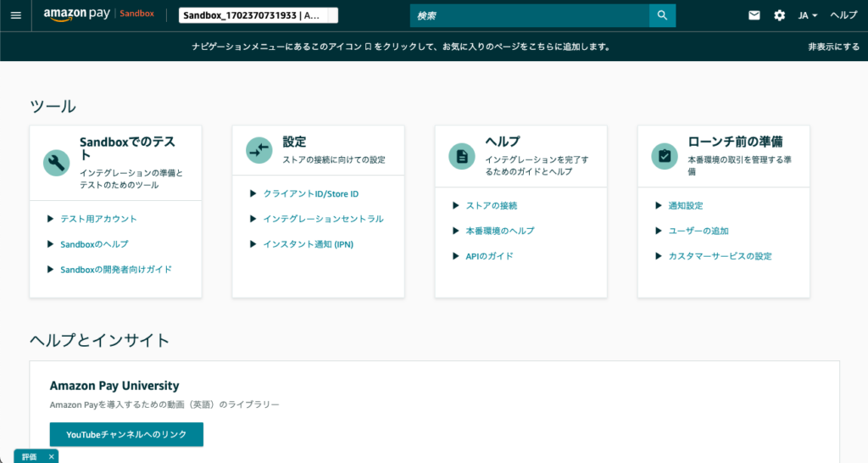This screenshot has width=868, height=463.
Task: Open the カスタマーサービスの設定 link
Action: click(720, 256)
